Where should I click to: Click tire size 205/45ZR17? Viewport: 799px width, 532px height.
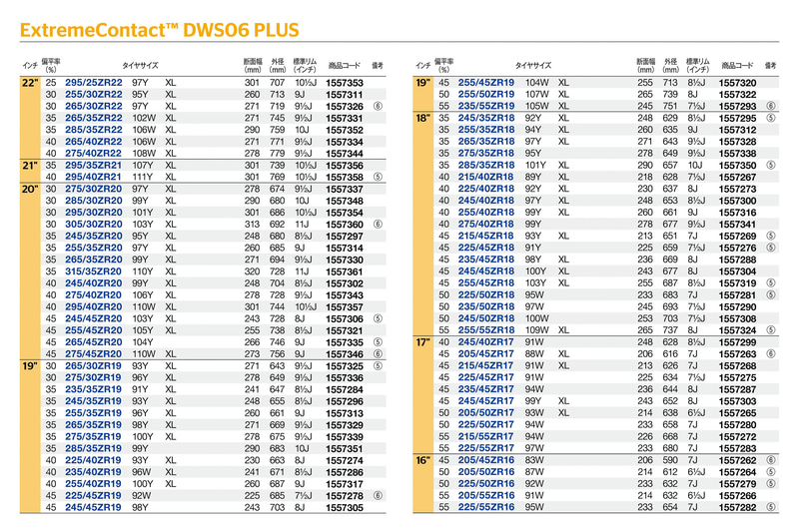pos(486,353)
